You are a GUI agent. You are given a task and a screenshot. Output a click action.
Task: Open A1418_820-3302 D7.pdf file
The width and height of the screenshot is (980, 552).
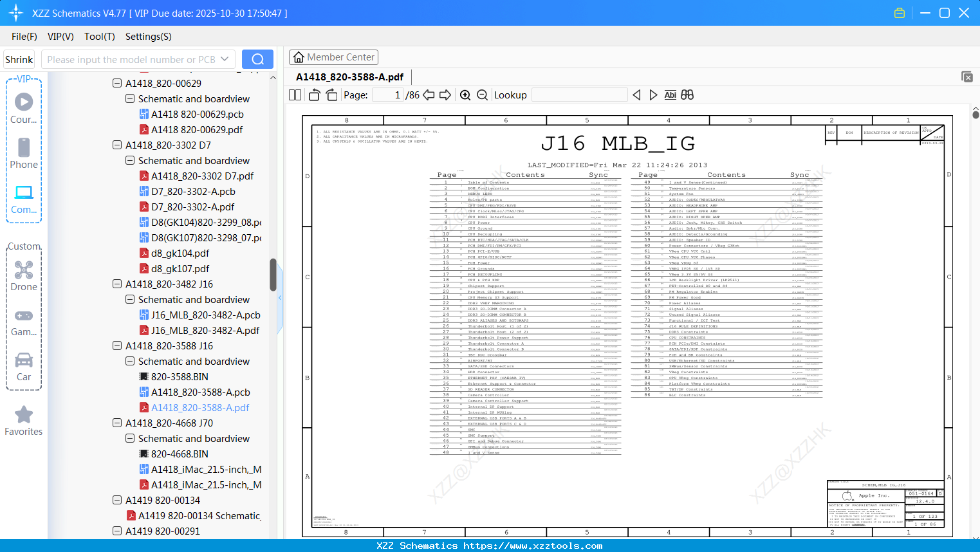coord(202,176)
